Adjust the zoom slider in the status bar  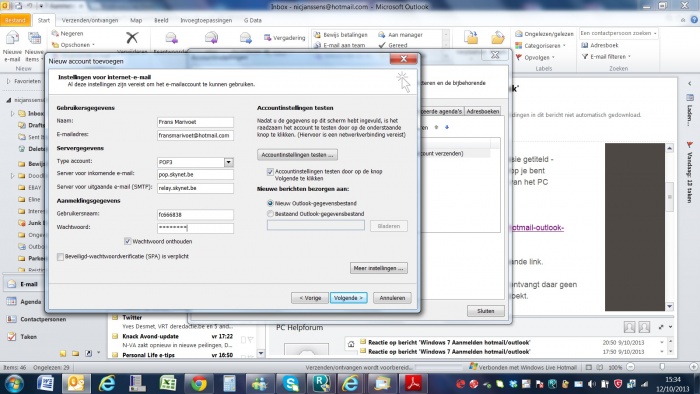click(662, 367)
